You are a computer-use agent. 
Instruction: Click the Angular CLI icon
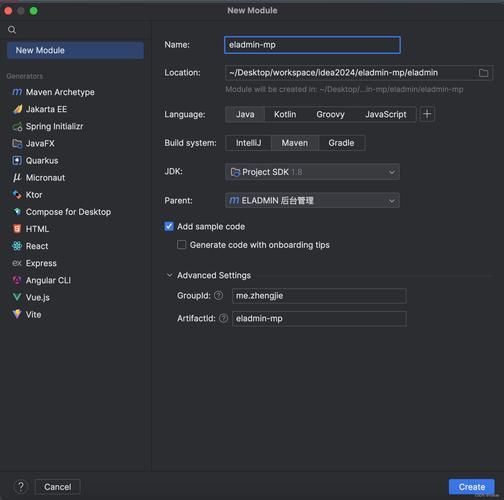pos(17,280)
